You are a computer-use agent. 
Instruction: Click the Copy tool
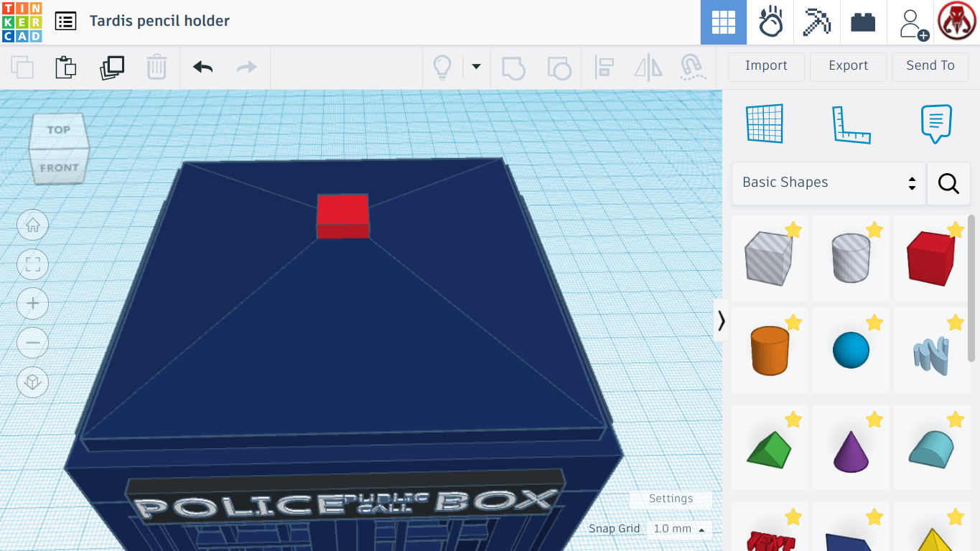(22, 68)
